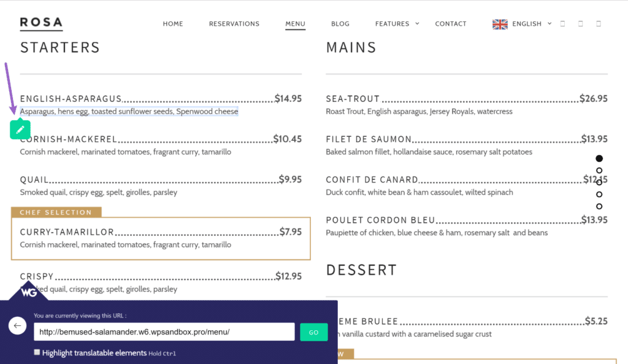Select the last hollow section navigation dot
This screenshot has width=628, height=364.
tap(599, 207)
